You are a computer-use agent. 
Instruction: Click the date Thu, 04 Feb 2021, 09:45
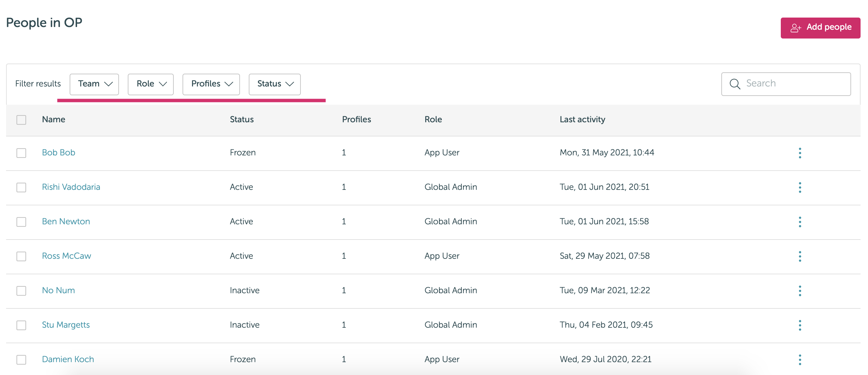pyautogui.click(x=606, y=325)
